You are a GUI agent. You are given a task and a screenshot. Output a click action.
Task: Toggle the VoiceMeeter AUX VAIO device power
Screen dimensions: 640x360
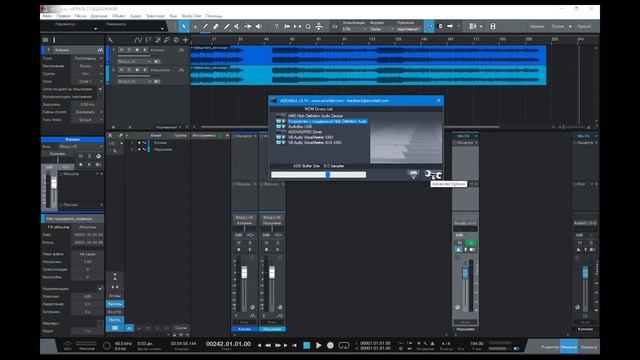click(281, 142)
